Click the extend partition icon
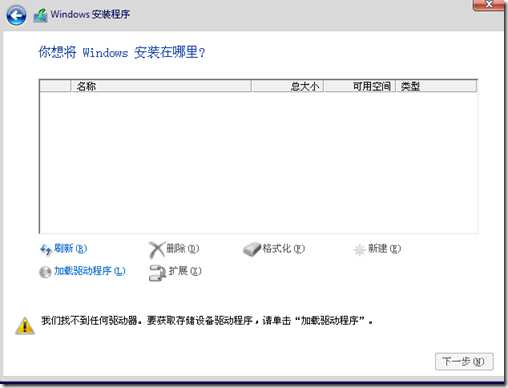Image resolution: width=508 pixels, height=388 pixels. tap(157, 273)
